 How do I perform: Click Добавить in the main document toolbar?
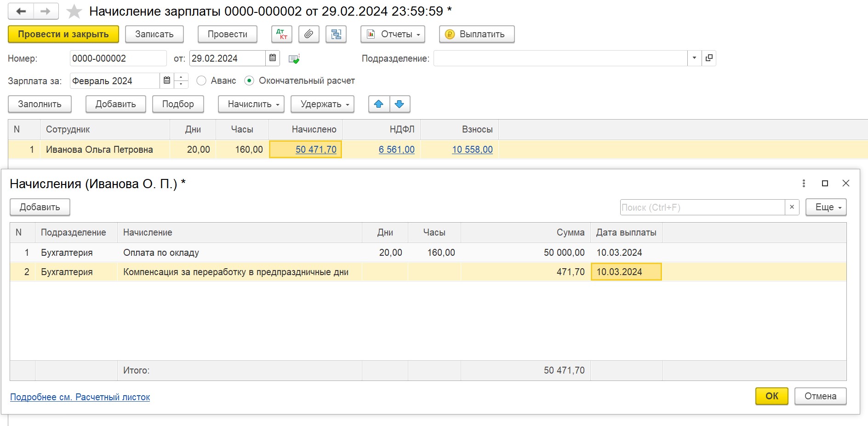(x=116, y=104)
